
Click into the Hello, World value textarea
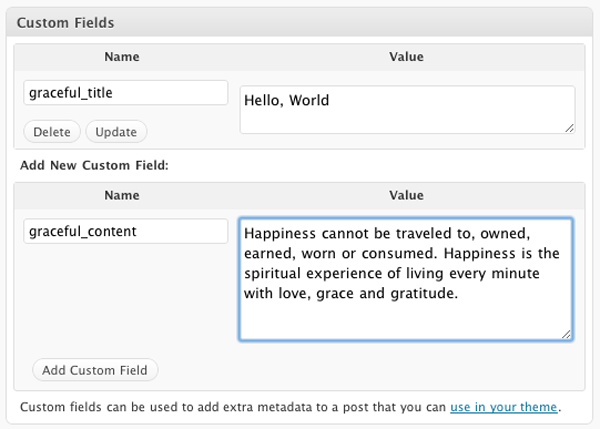pos(407,109)
